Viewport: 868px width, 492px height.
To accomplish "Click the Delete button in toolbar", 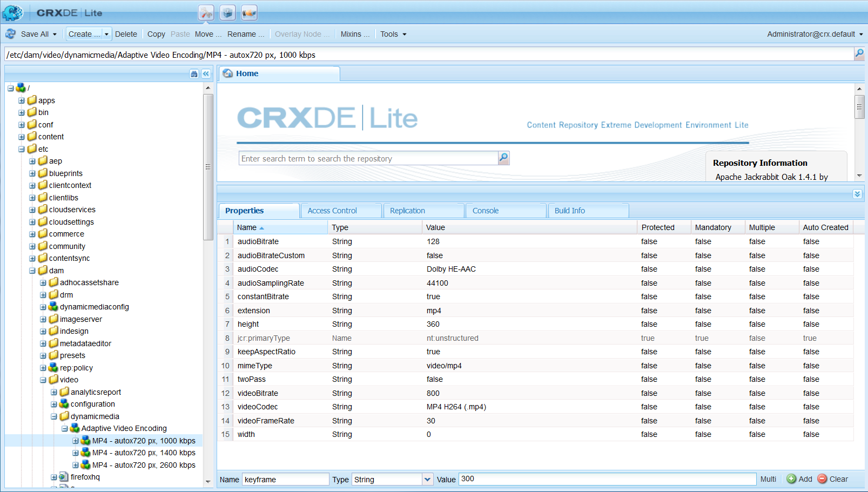I will click(x=126, y=34).
